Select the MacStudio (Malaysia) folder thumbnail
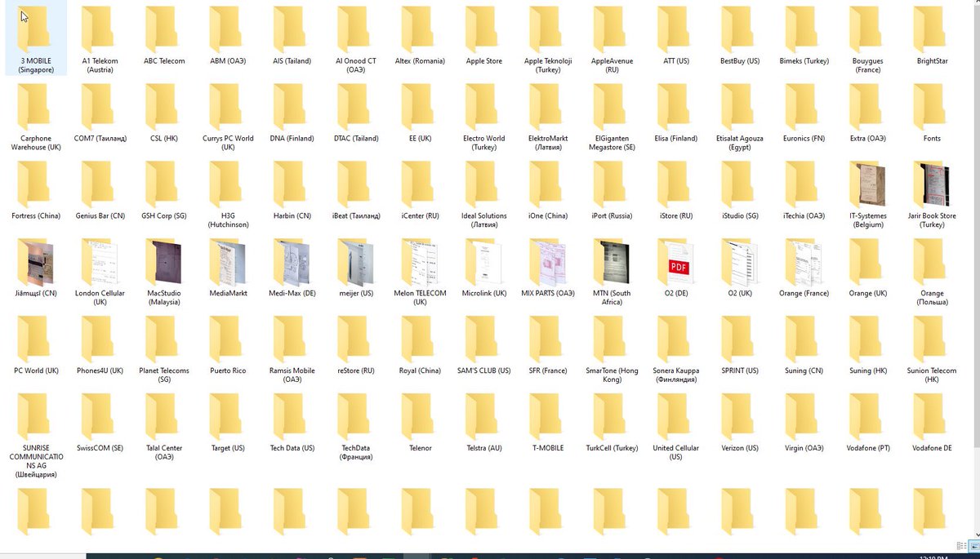The height and width of the screenshot is (559, 980). (x=163, y=262)
